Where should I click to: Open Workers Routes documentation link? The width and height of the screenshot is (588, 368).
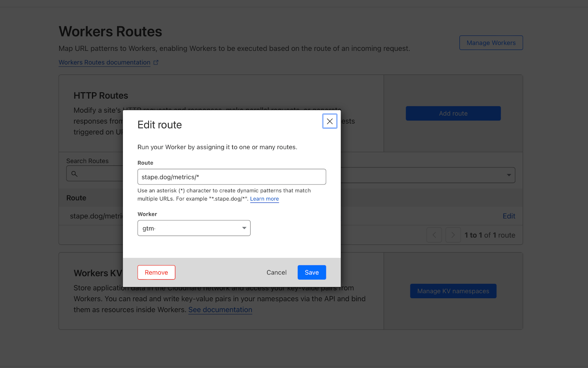point(104,63)
